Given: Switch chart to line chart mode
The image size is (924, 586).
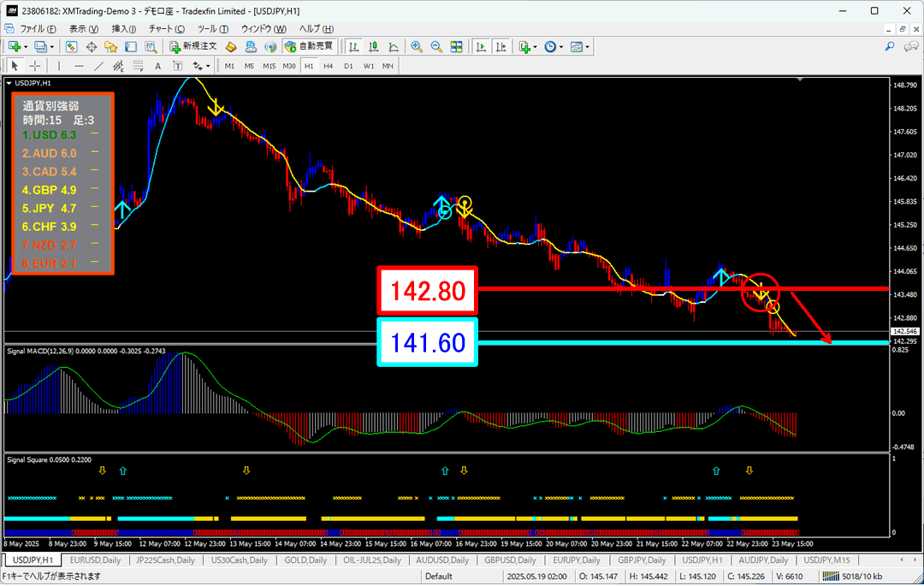Looking at the screenshot, I should coord(393,46).
